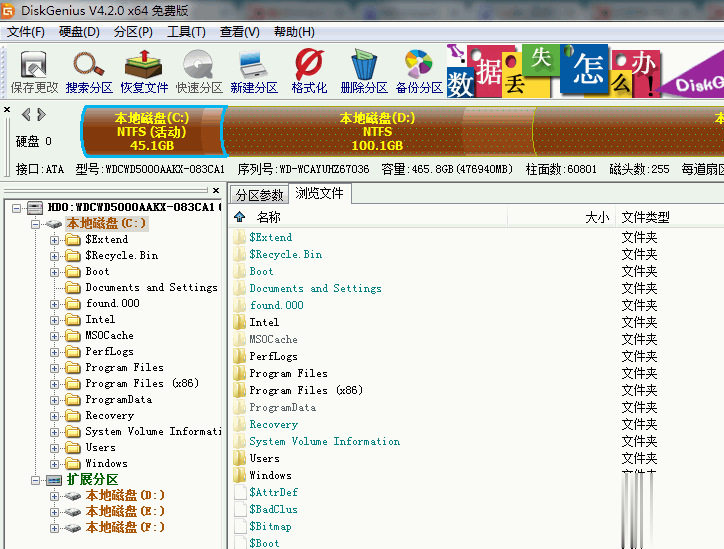Select ProgramData in the file list

tap(283, 407)
